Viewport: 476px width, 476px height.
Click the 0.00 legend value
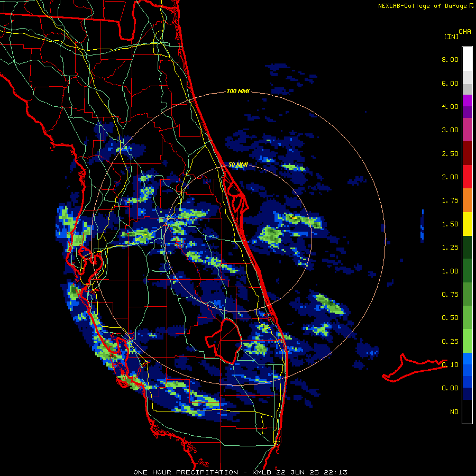(450, 388)
